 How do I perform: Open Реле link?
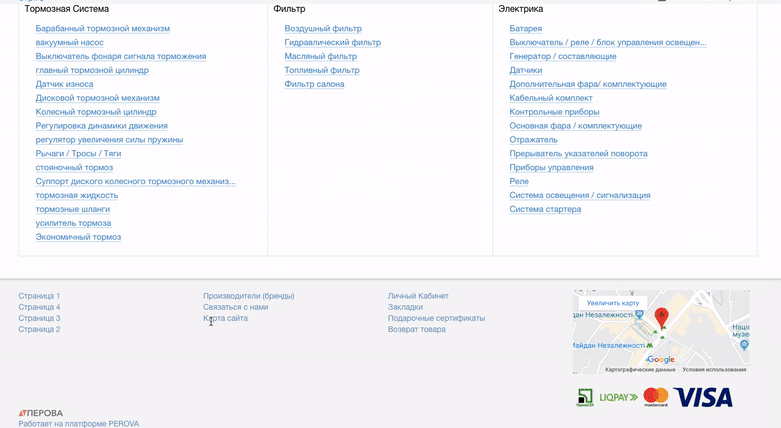[x=519, y=181]
